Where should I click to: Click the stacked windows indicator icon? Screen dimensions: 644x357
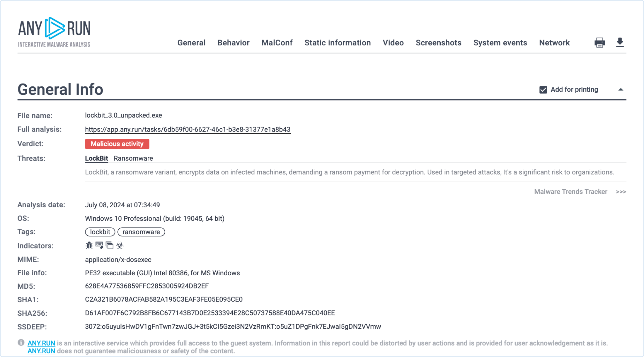pyautogui.click(x=110, y=245)
